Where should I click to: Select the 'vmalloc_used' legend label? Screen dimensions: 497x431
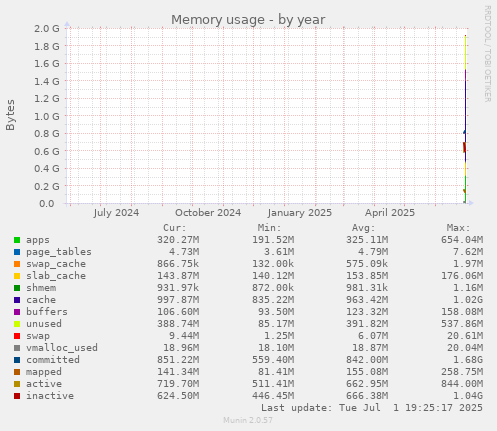62,348
